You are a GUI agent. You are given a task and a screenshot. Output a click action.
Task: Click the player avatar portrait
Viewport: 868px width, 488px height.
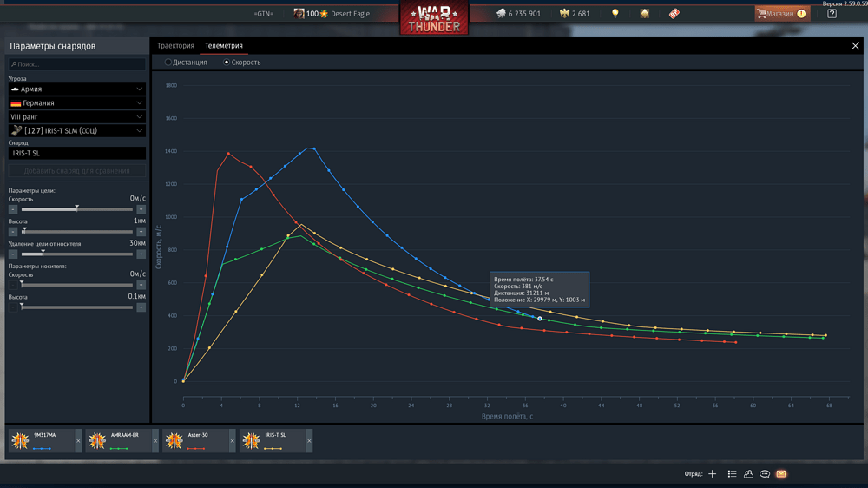tap(299, 13)
